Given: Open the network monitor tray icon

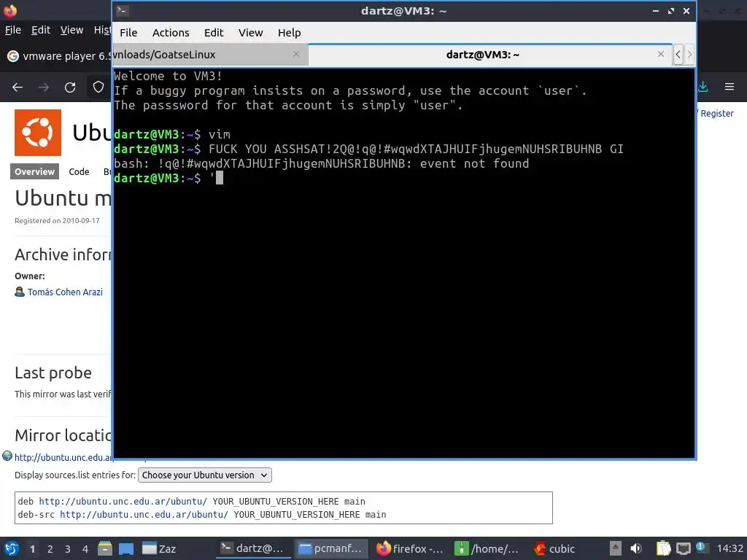Looking at the screenshot, I should 683,548.
